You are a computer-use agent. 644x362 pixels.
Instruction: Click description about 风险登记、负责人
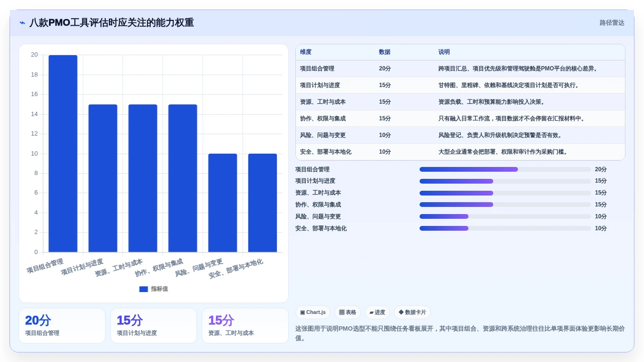pos(501,135)
